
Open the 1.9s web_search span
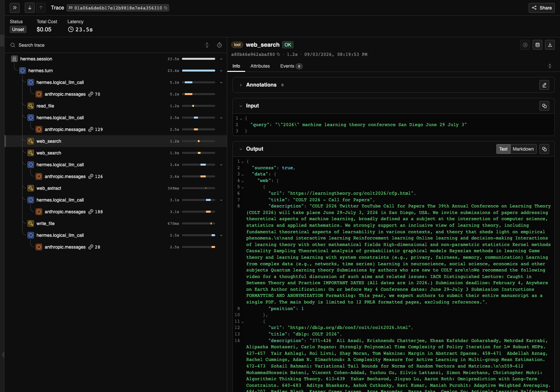49,153
